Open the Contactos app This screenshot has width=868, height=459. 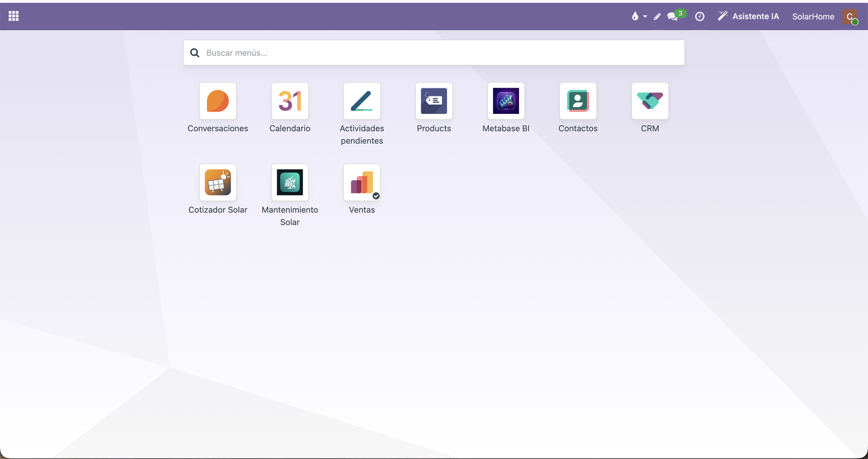[x=578, y=101]
